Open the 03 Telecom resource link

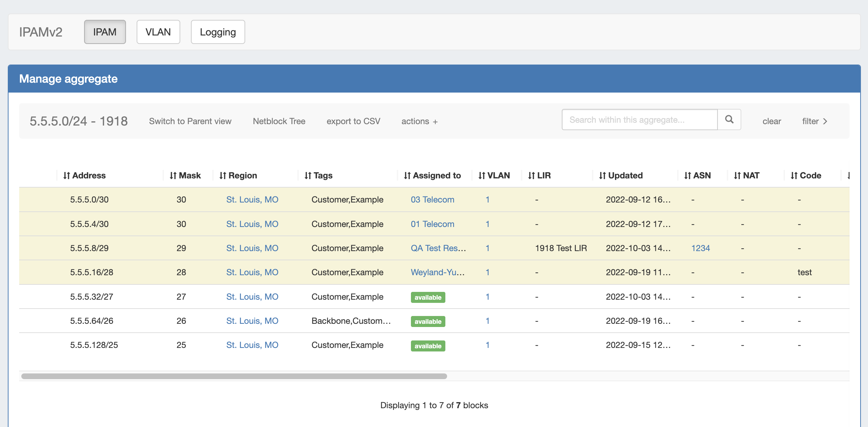[432, 200]
